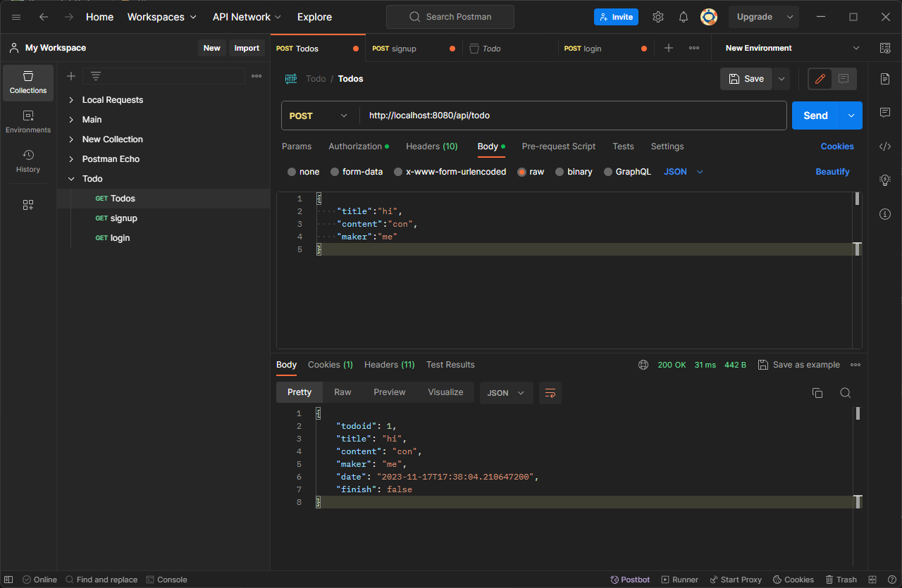This screenshot has height=588, width=902.
Task: Switch to the Headers (10) tab
Action: (x=432, y=146)
